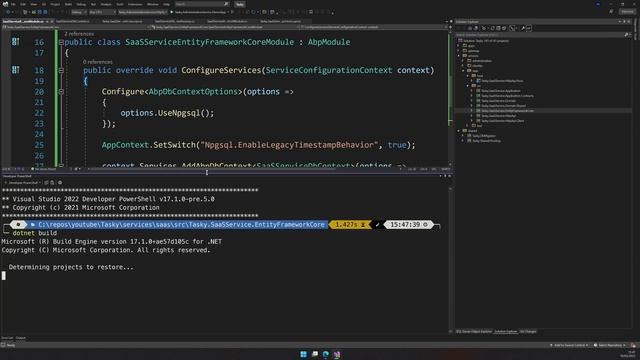
Task: Expand the administration folder in Solution Explorer
Action: click(463, 61)
